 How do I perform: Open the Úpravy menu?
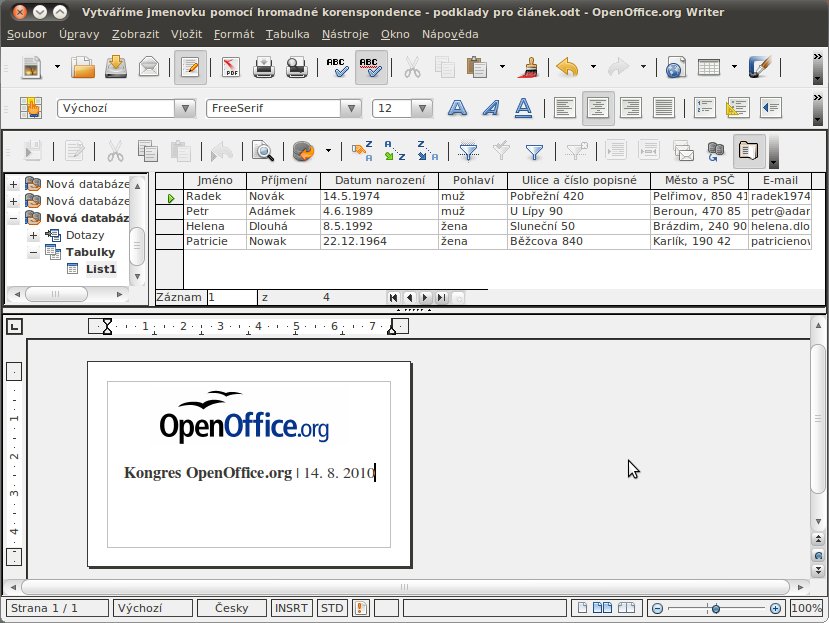(79, 34)
